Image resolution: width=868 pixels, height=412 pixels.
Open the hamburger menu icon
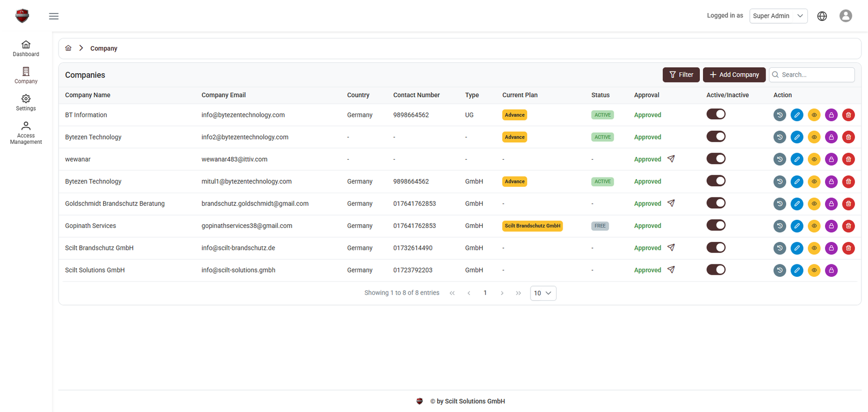pos(54,16)
